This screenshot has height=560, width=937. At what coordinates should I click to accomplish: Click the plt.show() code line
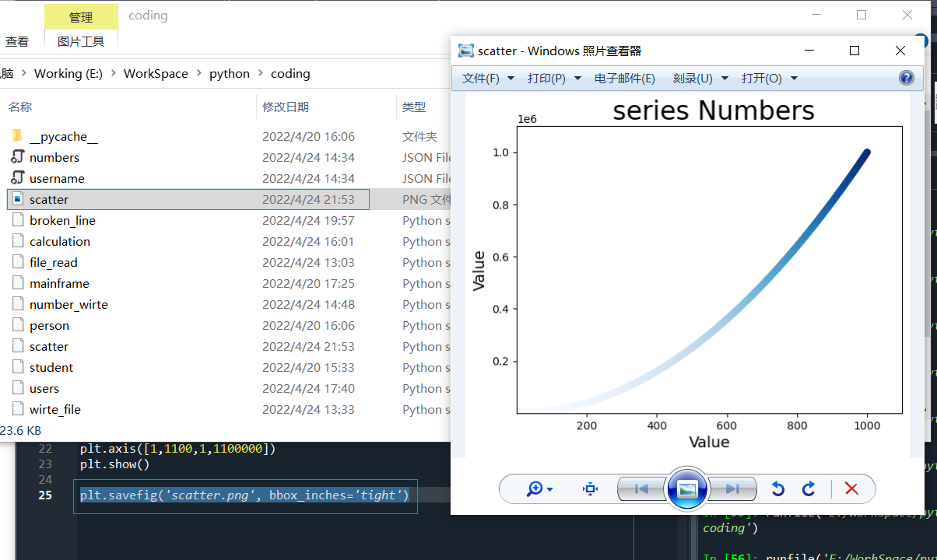(114, 464)
